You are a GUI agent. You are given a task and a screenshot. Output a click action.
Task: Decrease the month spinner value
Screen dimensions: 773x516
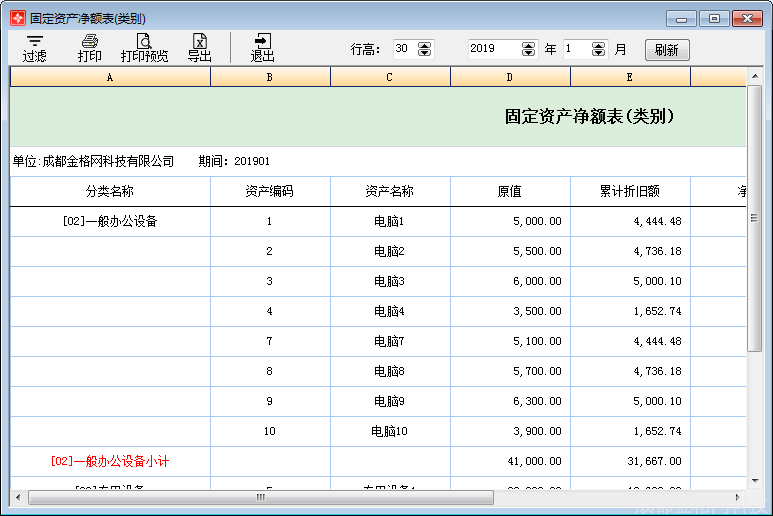click(599, 53)
